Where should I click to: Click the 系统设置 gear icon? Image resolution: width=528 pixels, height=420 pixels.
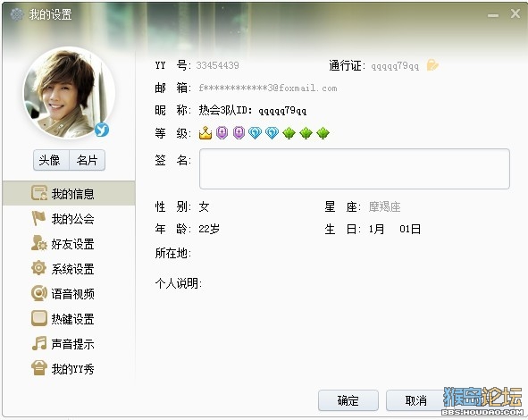(x=38, y=268)
